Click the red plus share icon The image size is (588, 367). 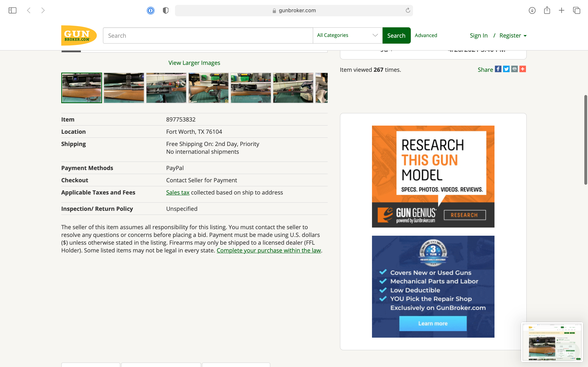tap(523, 69)
